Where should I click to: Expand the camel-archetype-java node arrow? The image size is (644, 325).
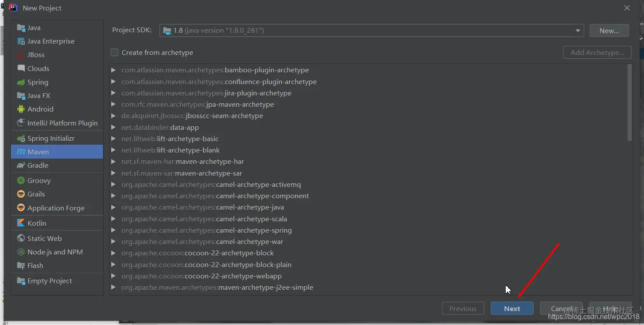point(113,207)
